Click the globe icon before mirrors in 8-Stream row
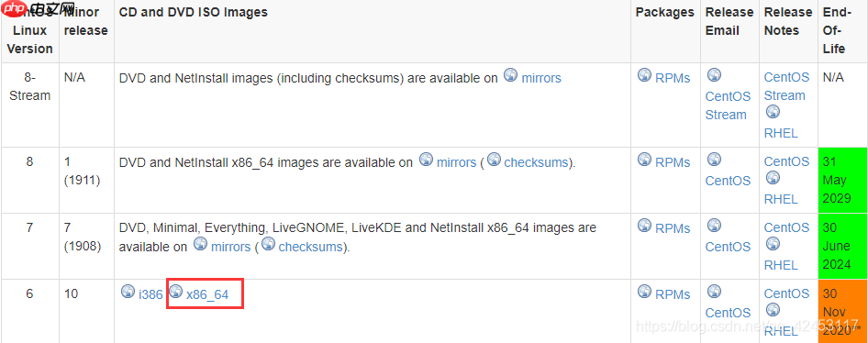This screenshot has width=868, height=343. (x=510, y=75)
